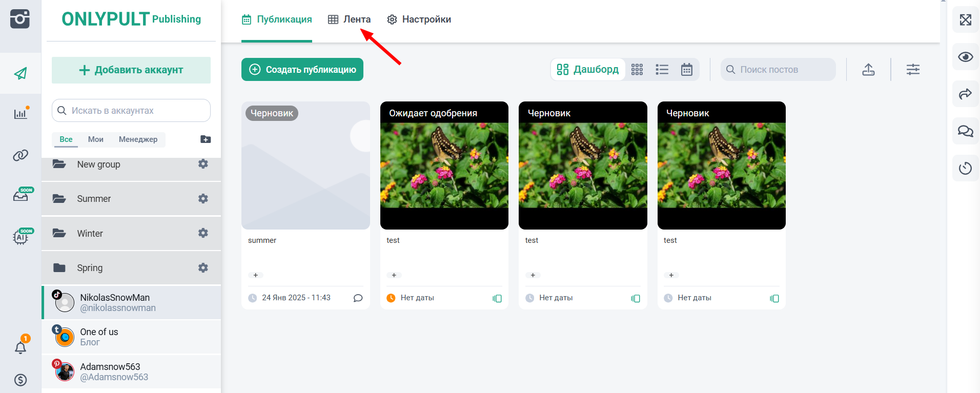Expand the Winter group folder
The height and width of the screenshot is (393, 980).
(x=131, y=234)
